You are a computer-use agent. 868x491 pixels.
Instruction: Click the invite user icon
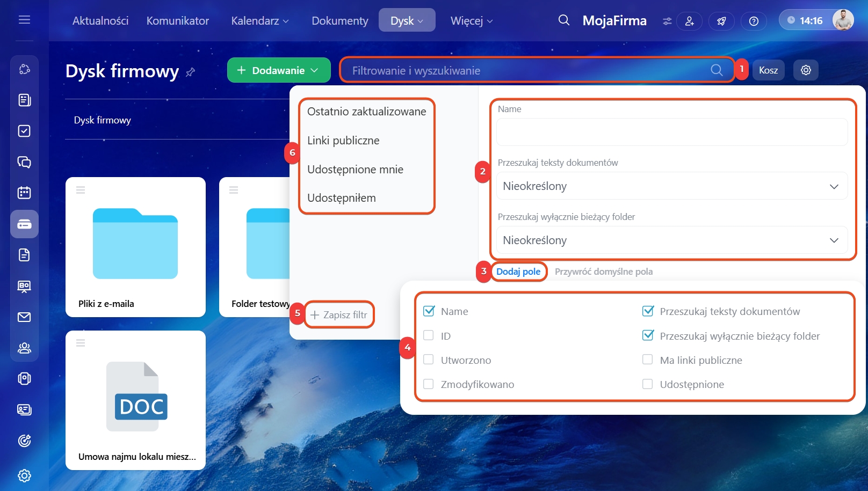pos(690,21)
